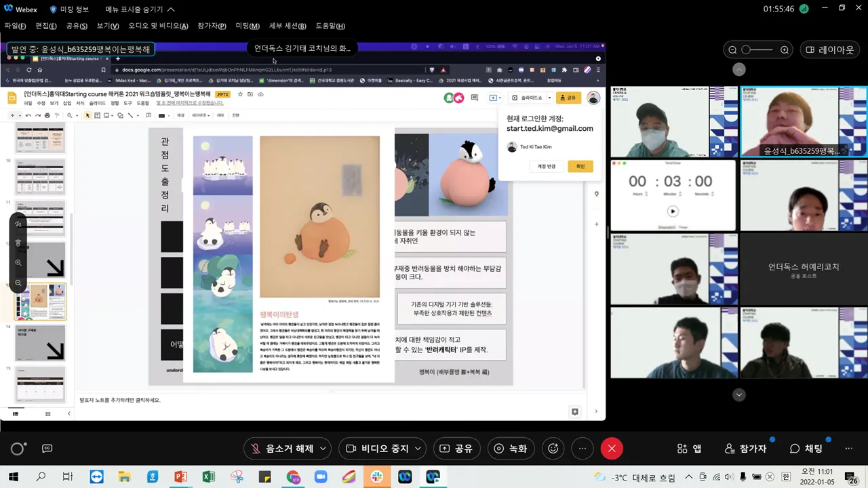Toggle the 채팅 chat panel
868x488 pixels.
(x=807, y=449)
